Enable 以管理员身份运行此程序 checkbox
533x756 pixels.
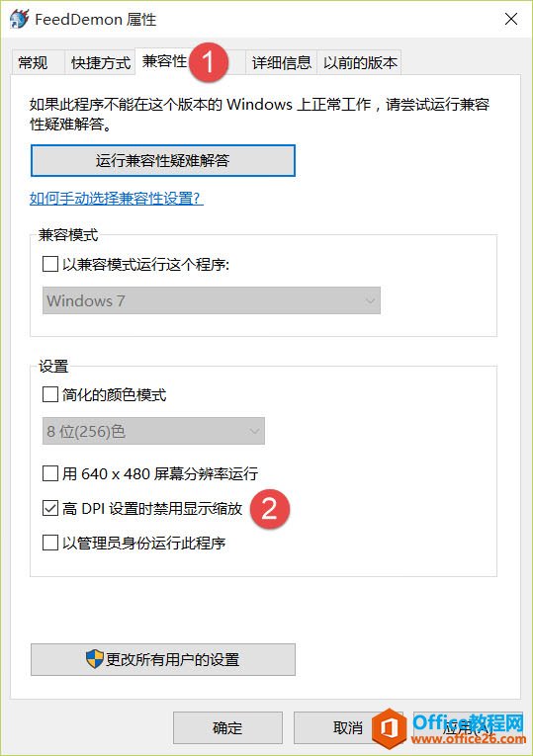50,543
